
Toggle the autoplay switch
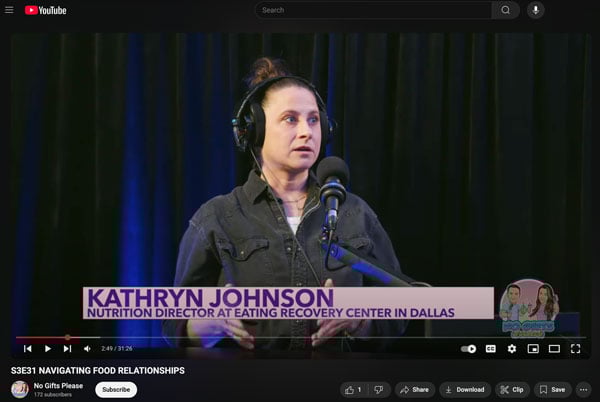click(x=468, y=349)
